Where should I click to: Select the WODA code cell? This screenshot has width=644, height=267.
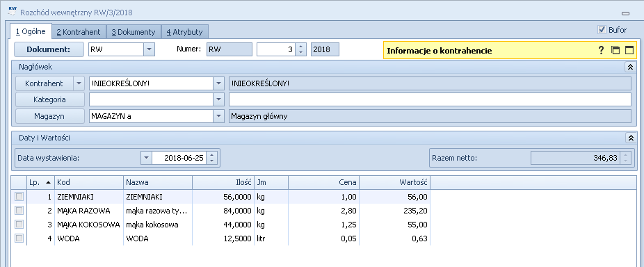click(89, 238)
